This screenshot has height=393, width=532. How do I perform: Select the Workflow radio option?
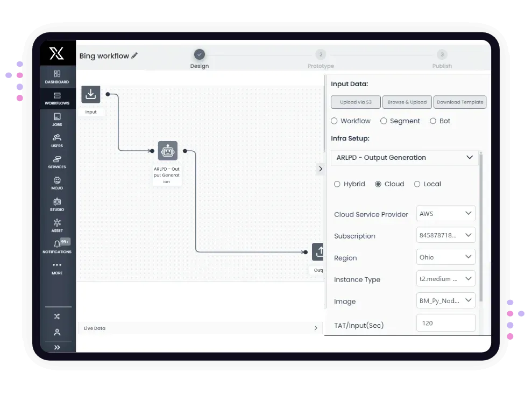click(334, 121)
